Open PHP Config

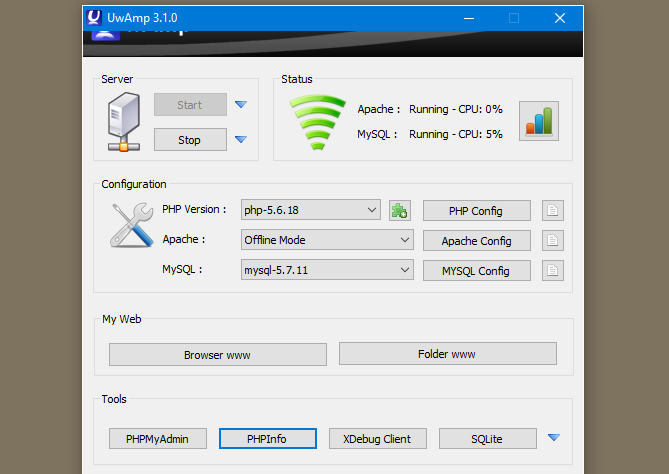477,211
